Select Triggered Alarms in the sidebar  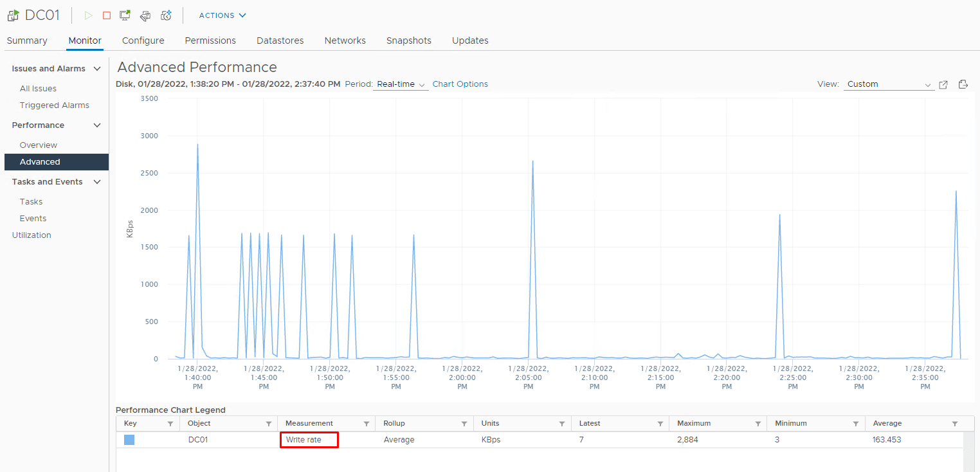pos(54,105)
